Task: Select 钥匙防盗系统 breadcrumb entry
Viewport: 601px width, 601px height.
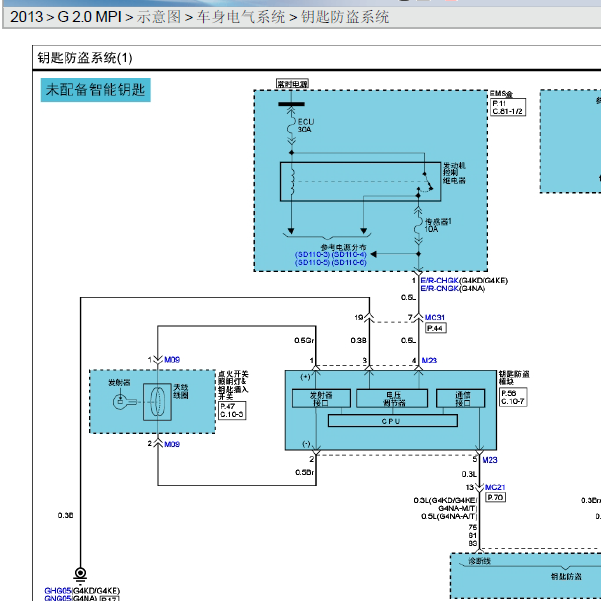Action: click(345, 17)
